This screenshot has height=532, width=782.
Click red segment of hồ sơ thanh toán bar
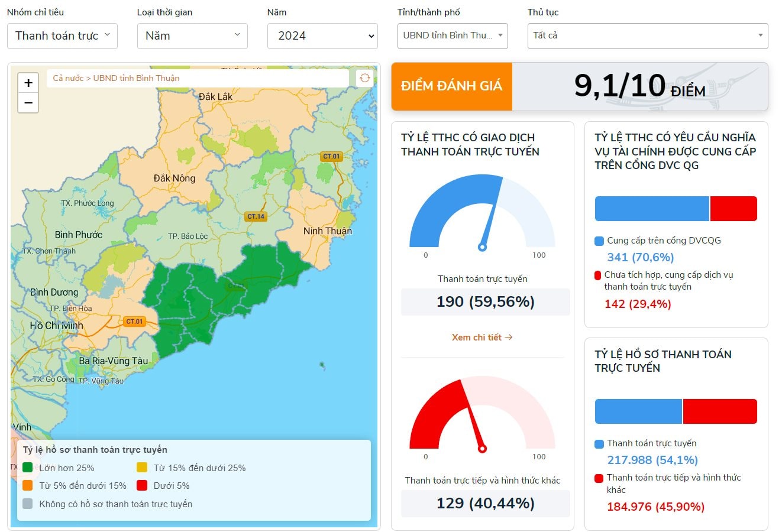[720, 411]
